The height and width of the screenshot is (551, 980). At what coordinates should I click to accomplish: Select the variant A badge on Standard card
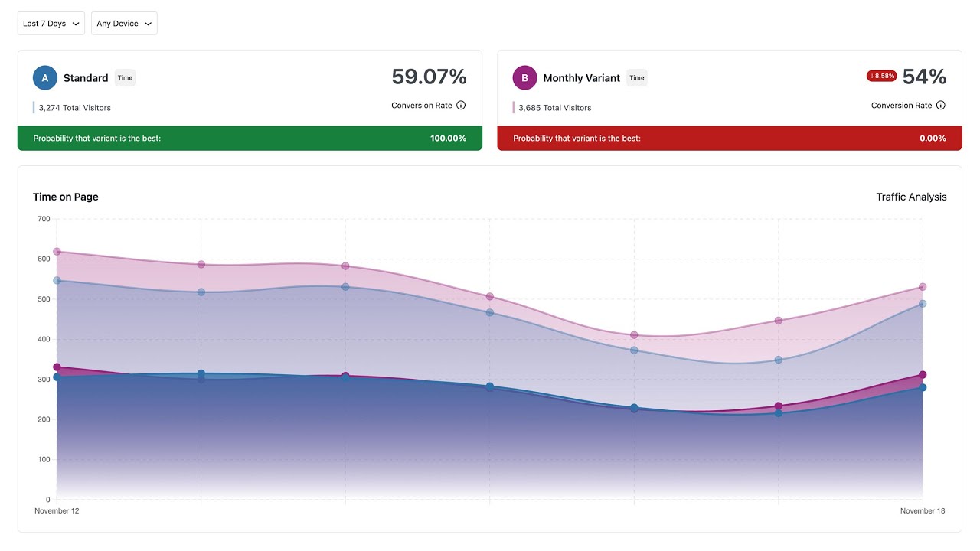44,77
